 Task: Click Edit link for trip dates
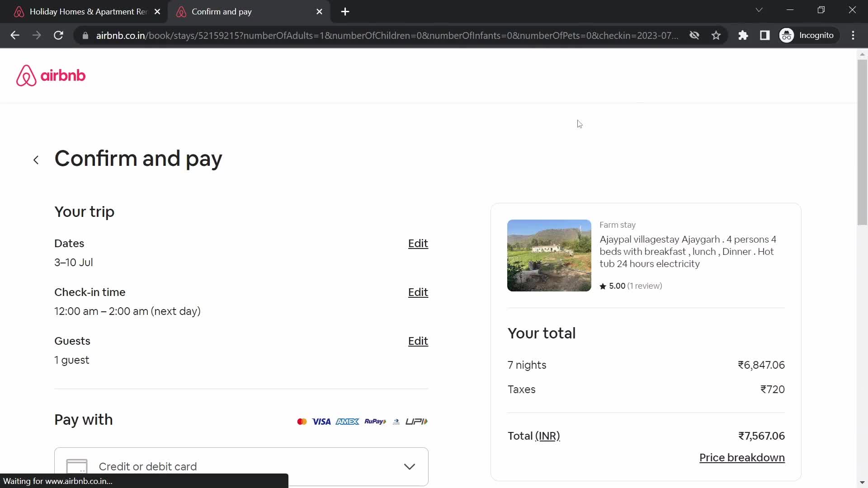(x=418, y=243)
